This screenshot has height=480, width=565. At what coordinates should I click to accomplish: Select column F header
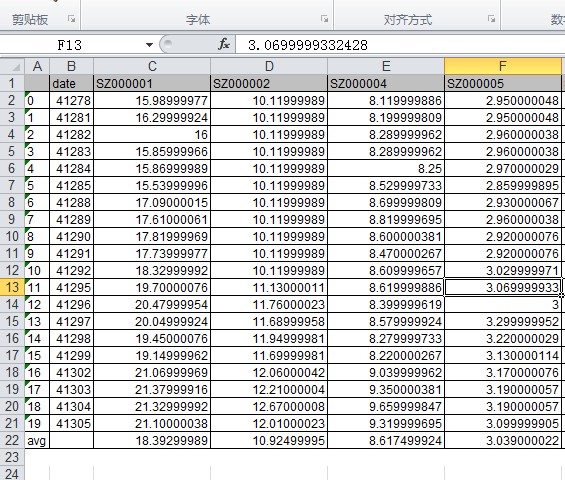[503, 66]
